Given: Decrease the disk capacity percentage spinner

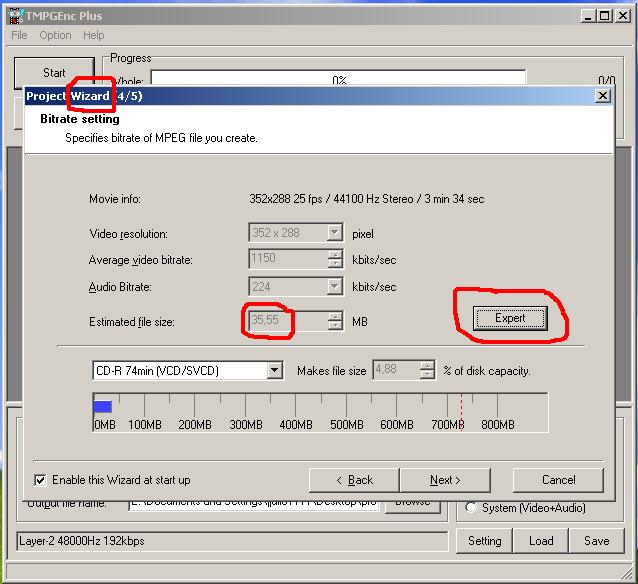Looking at the screenshot, I should pos(427,374).
